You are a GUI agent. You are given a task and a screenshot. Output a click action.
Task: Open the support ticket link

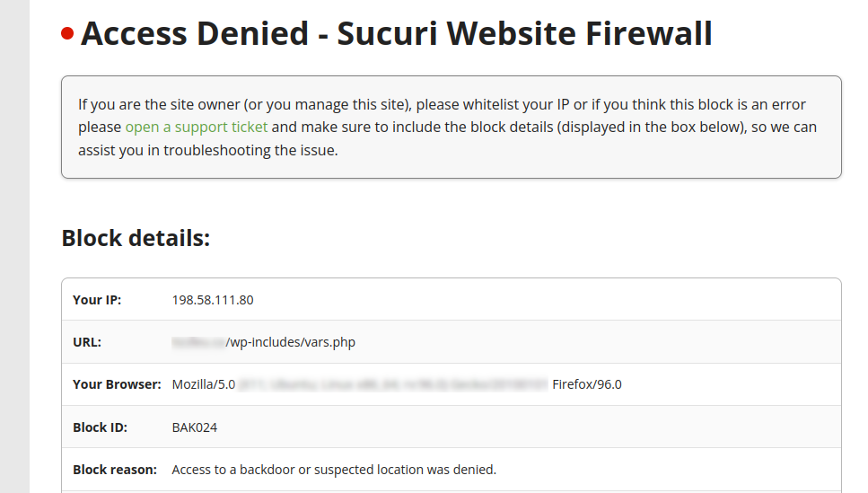click(x=196, y=127)
